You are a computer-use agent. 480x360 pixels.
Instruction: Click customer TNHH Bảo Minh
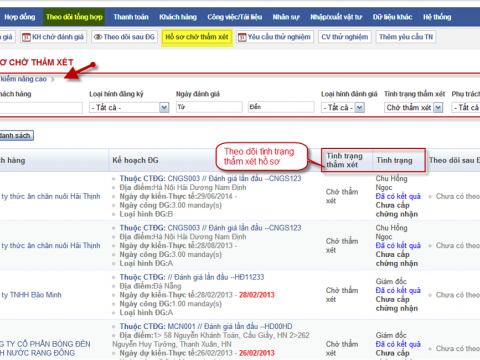click(31, 295)
